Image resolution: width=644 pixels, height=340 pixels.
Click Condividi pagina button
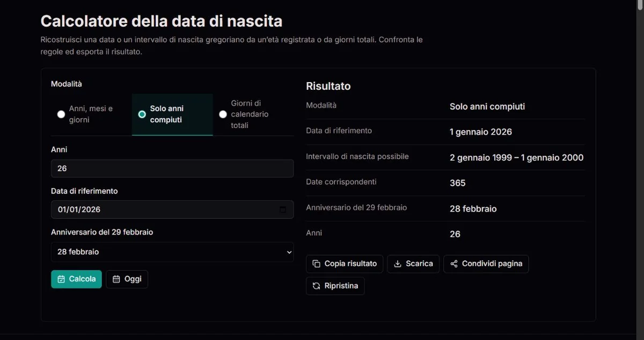point(486,264)
